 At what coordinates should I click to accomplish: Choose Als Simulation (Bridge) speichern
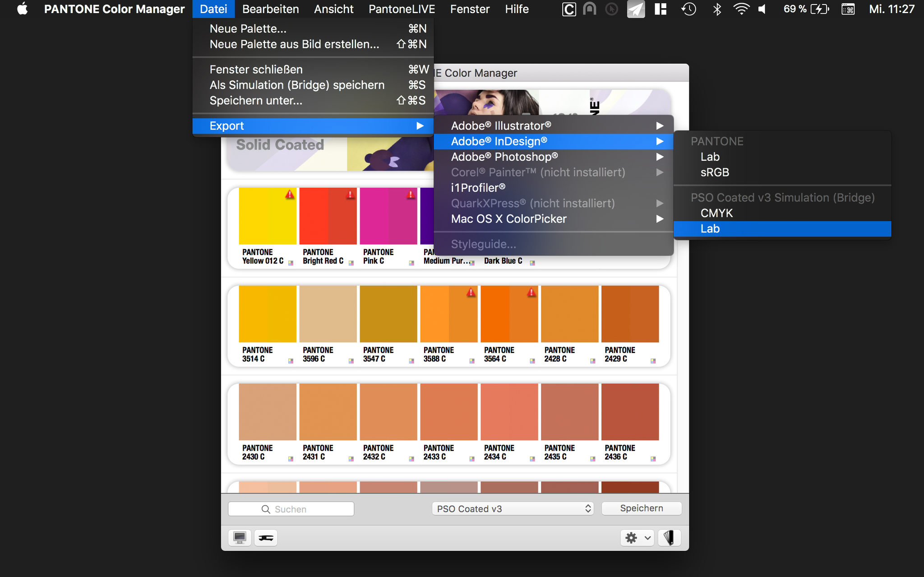pyautogui.click(x=313, y=85)
